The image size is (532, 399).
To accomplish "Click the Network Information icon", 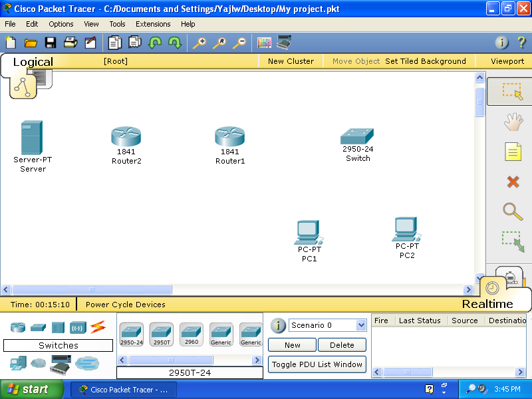I will click(502, 43).
